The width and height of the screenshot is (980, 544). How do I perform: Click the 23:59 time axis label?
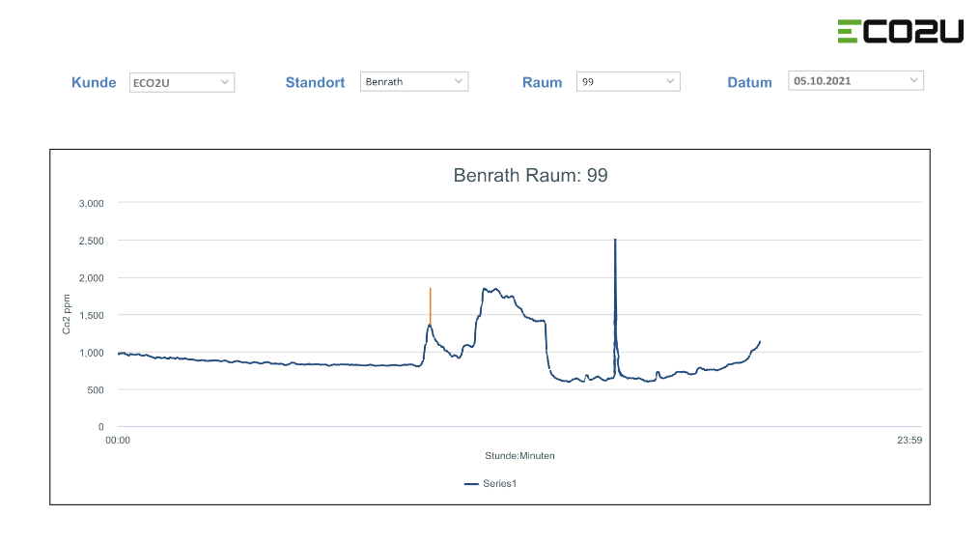910,440
